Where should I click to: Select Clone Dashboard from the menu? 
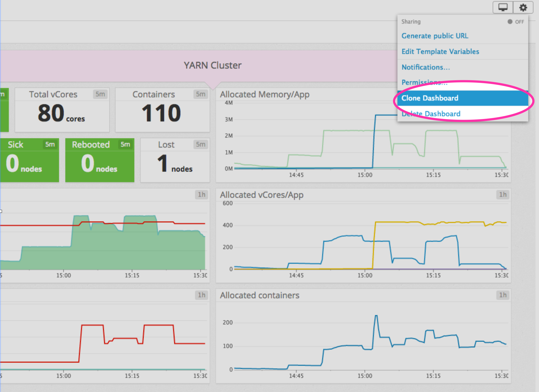pos(430,98)
